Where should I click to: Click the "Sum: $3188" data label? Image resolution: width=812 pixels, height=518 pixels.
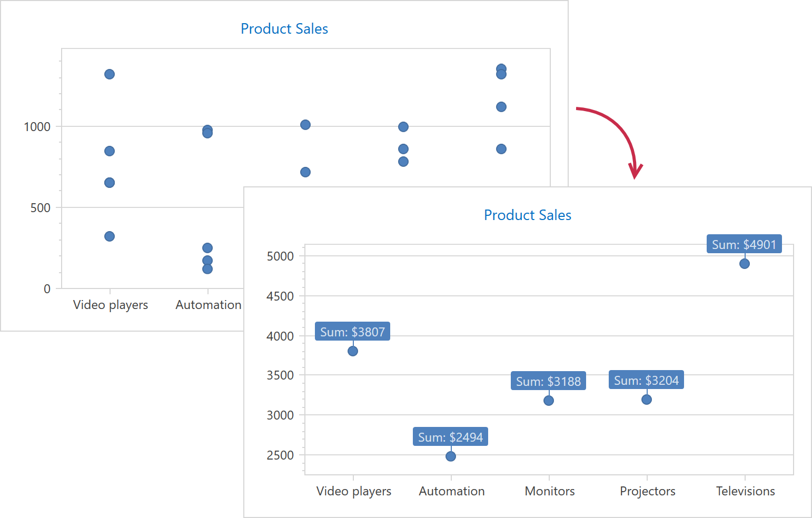[x=548, y=381]
